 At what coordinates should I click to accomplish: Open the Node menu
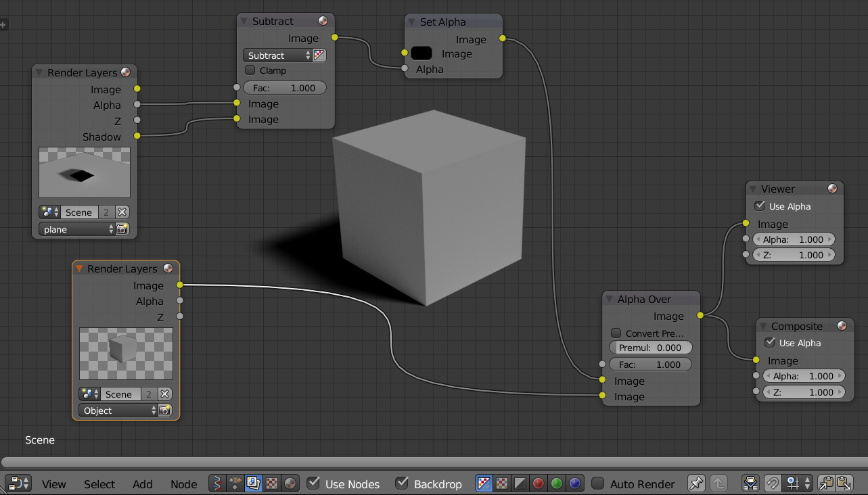tap(183, 484)
